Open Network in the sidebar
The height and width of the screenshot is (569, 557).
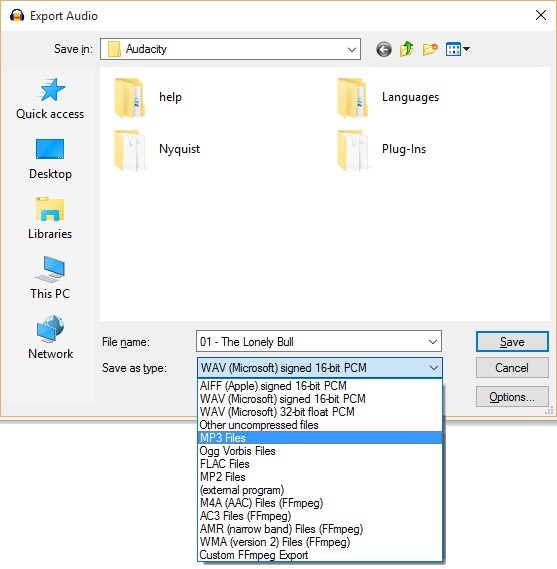tap(50, 338)
